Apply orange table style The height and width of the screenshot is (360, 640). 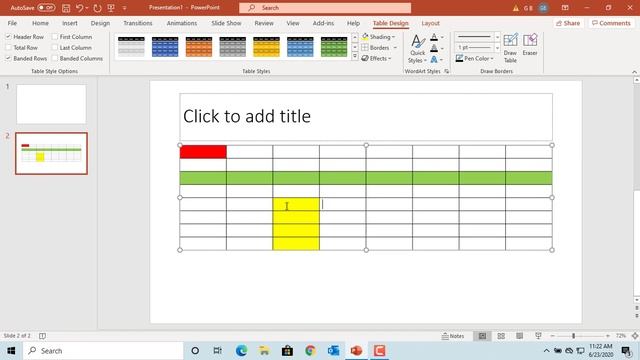pyautogui.click(x=199, y=47)
